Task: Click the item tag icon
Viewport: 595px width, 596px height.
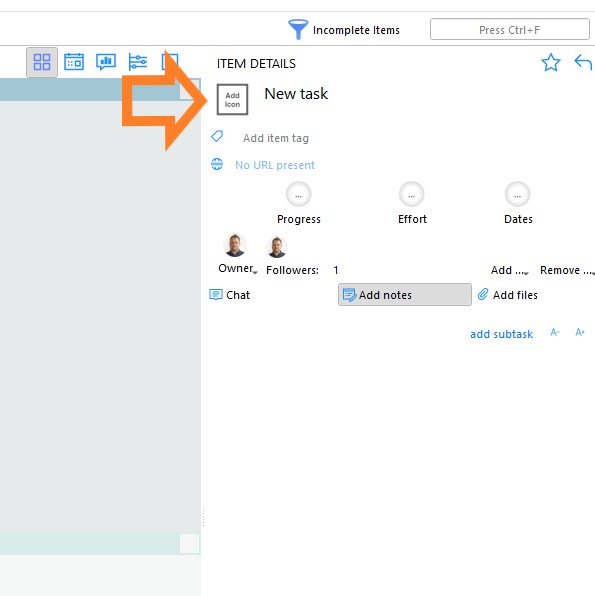Action: (x=217, y=136)
